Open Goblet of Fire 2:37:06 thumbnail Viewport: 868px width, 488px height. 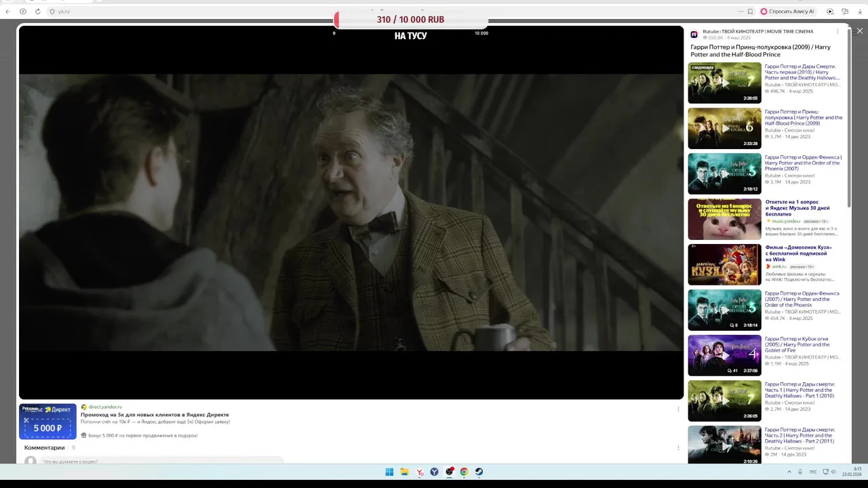pyautogui.click(x=724, y=355)
